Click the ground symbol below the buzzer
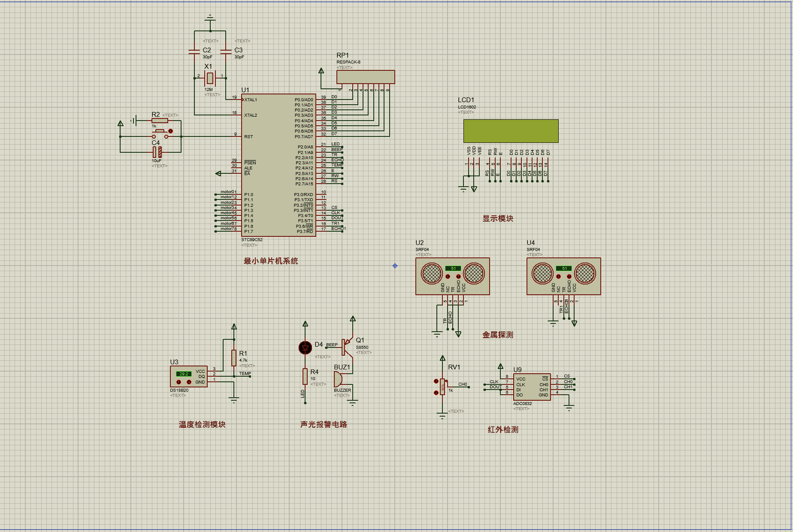This screenshot has width=793, height=532. [x=353, y=403]
